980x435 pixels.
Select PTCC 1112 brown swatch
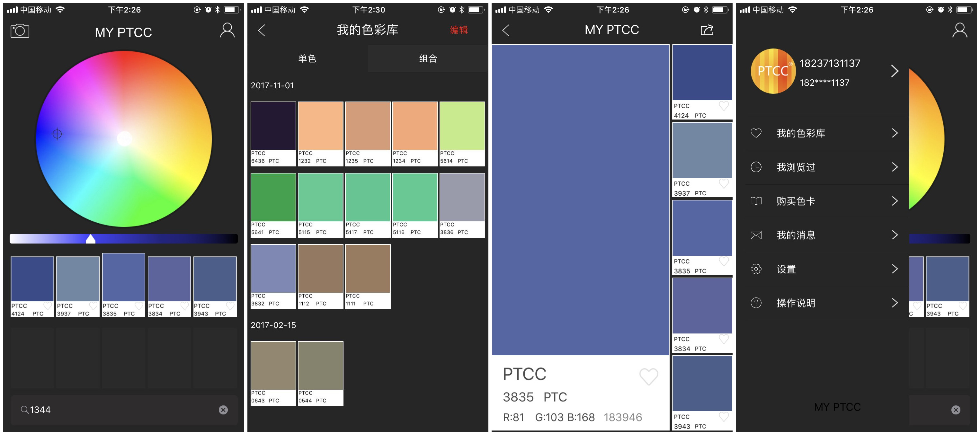[320, 276]
